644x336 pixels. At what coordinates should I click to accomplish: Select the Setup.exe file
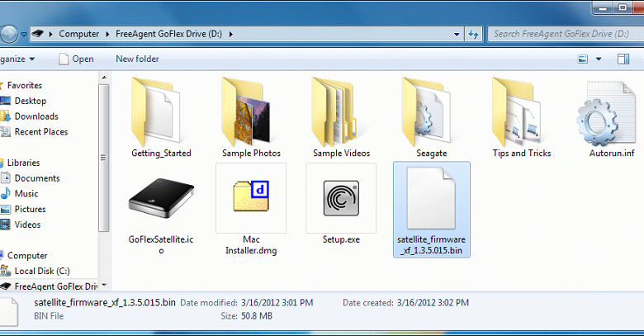pyautogui.click(x=341, y=204)
